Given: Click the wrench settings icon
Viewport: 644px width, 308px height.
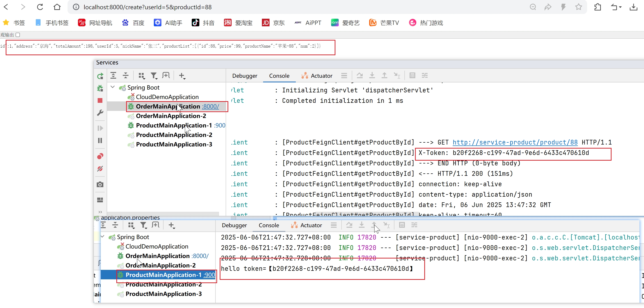Looking at the screenshot, I should (100, 113).
